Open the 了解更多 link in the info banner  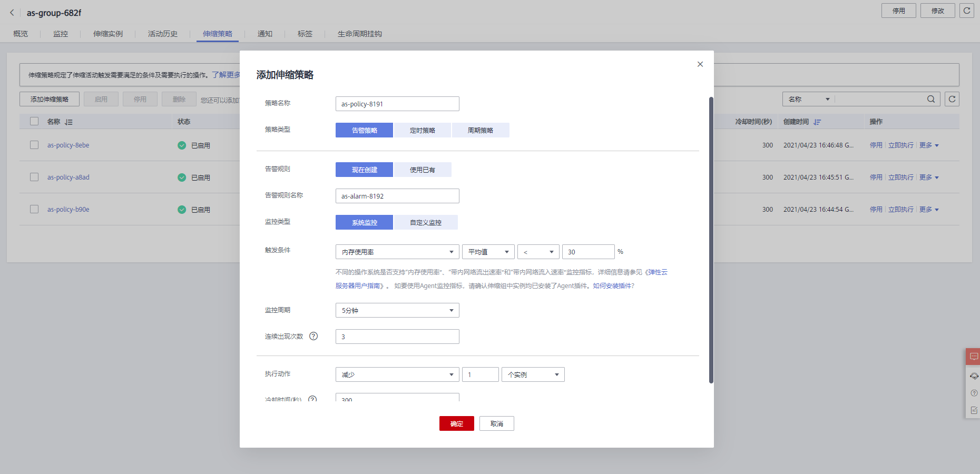226,75
